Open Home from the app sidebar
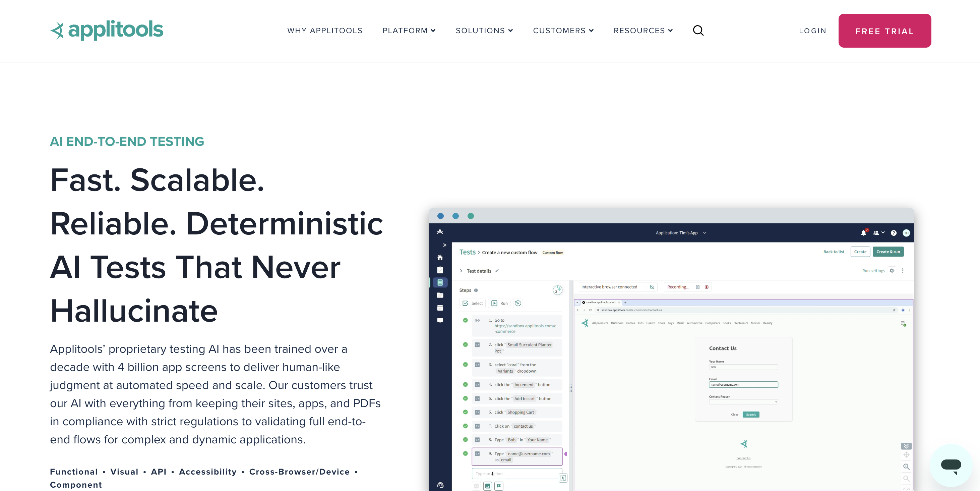The width and height of the screenshot is (980, 491). (x=440, y=258)
